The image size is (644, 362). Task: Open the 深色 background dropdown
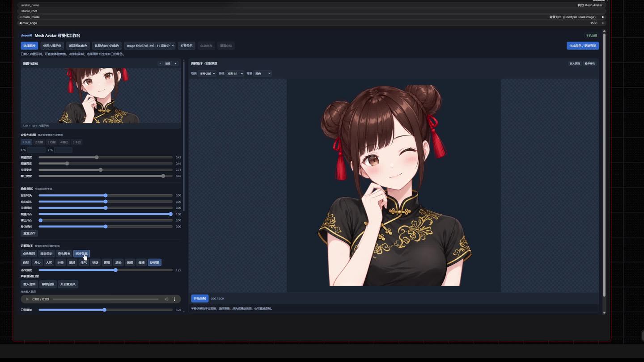[263, 73]
